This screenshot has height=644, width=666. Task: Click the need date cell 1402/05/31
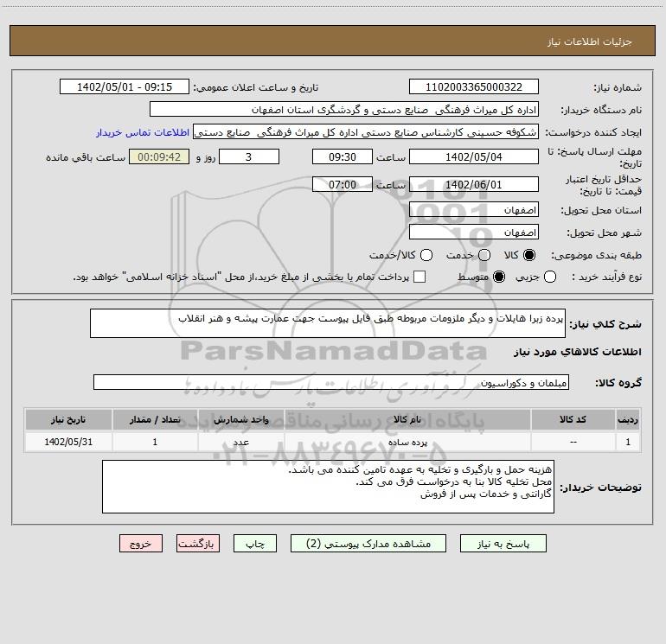[68, 442]
